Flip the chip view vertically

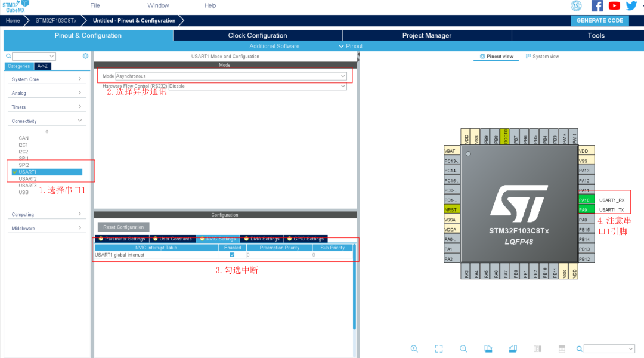coord(562,348)
